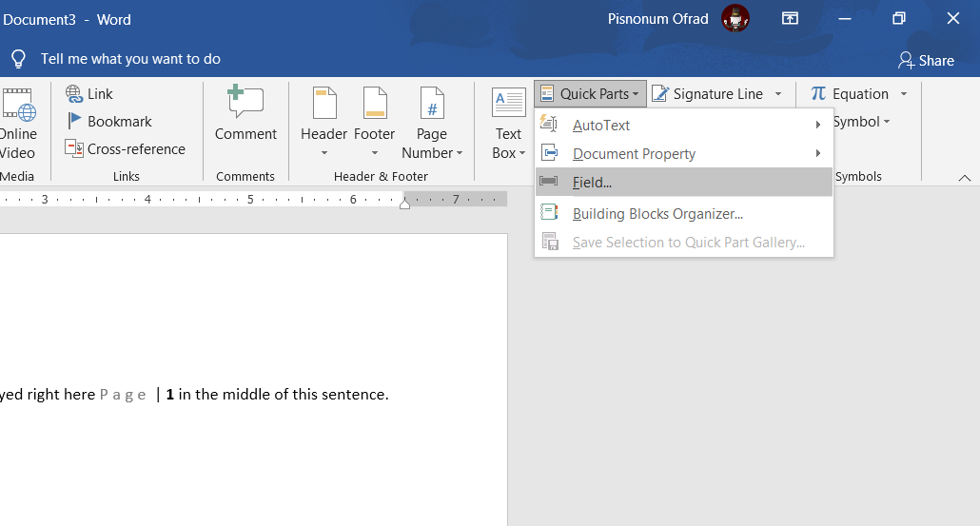Image resolution: width=980 pixels, height=526 pixels.
Task: Open Ribbon Display Options
Action: (790, 18)
